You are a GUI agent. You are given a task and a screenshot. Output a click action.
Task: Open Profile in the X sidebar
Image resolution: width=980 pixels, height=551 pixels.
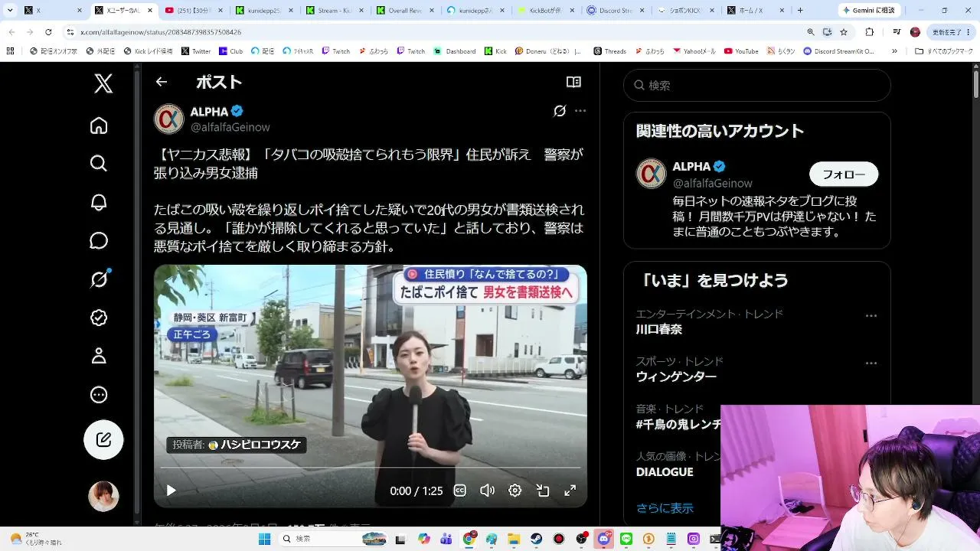(x=99, y=356)
